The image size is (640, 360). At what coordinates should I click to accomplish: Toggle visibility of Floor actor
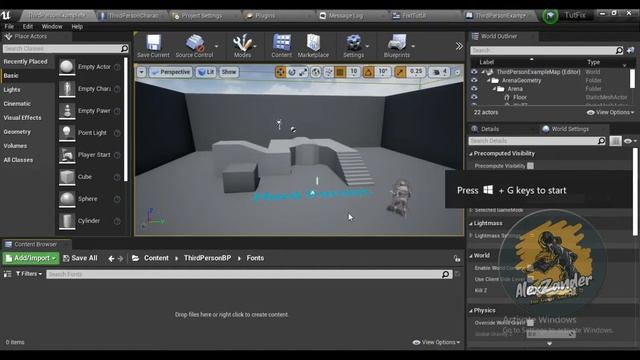[474, 97]
